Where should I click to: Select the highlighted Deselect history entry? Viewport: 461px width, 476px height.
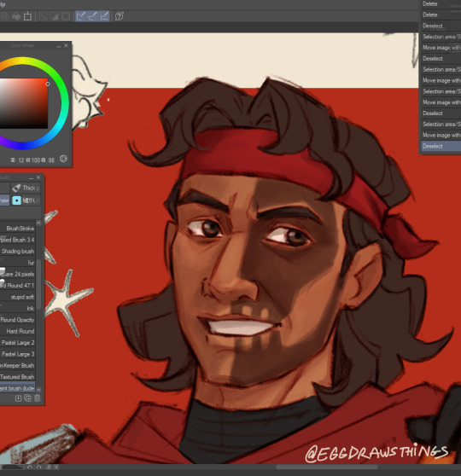coord(441,146)
